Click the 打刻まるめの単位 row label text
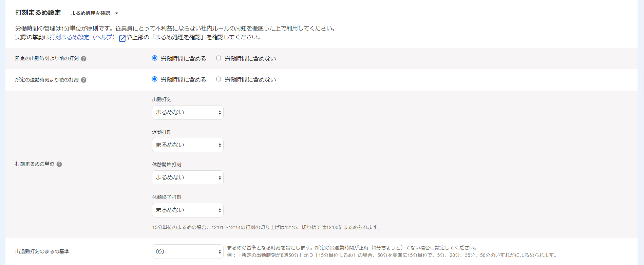 coord(35,164)
